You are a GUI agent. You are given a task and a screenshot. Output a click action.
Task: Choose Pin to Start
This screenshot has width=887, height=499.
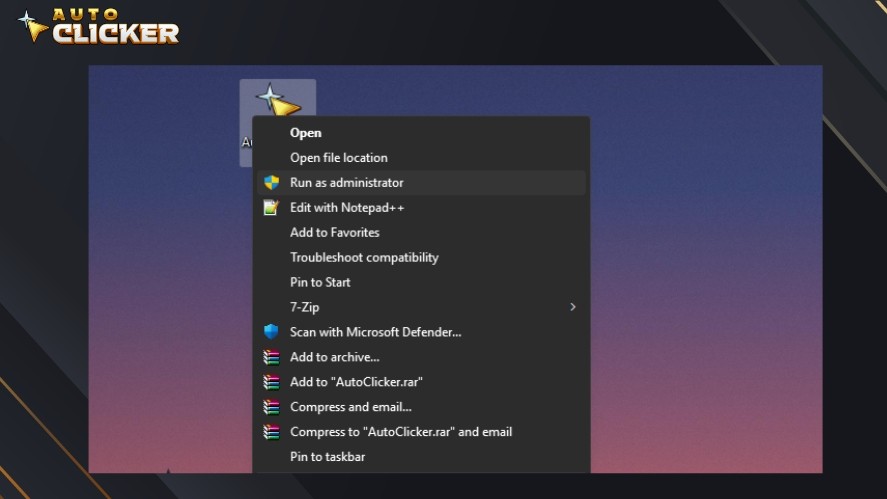pyautogui.click(x=421, y=282)
